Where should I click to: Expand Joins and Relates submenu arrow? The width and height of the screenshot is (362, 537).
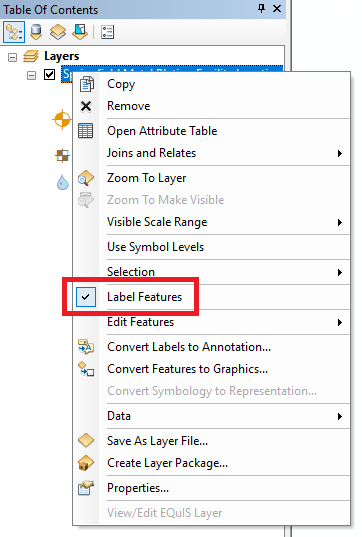(x=339, y=153)
